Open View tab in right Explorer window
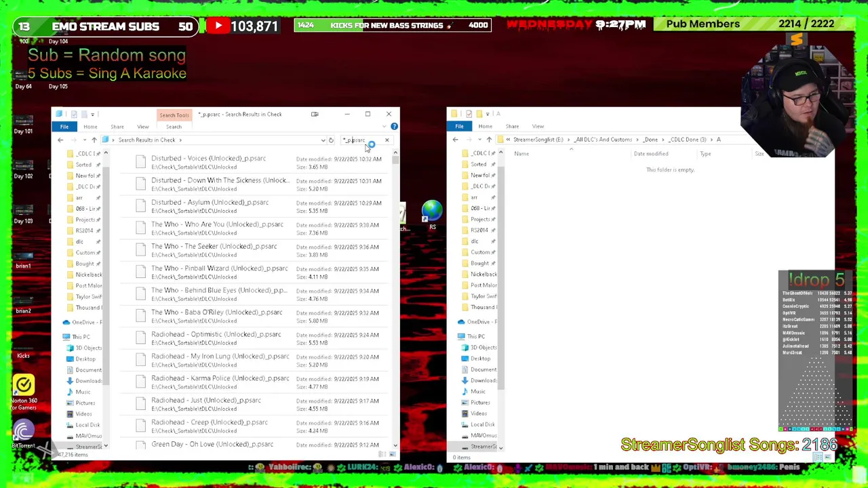868x488 pixels. pos(538,126)
